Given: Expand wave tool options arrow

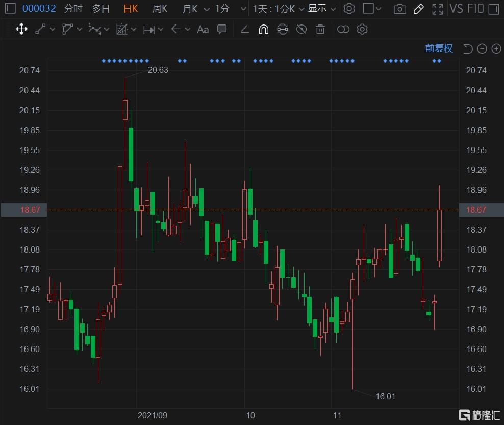Looking at the screenshot, I should [107, 29].
